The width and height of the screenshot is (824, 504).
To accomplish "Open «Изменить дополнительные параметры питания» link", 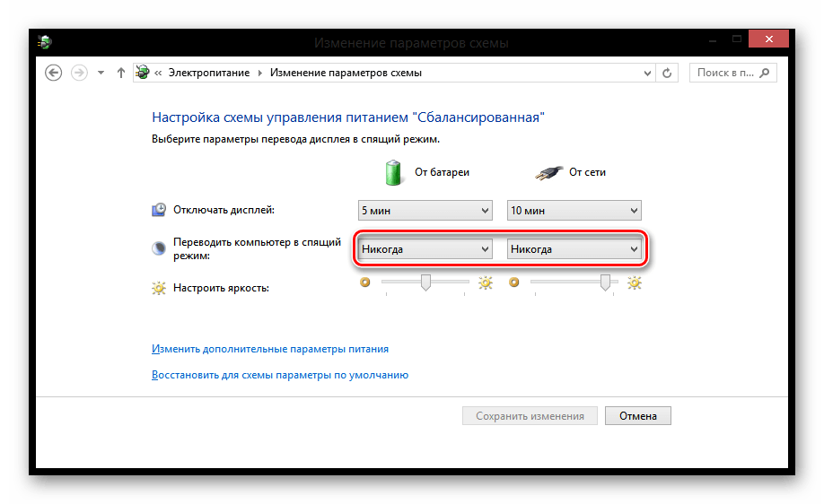I will pos(270,349).
